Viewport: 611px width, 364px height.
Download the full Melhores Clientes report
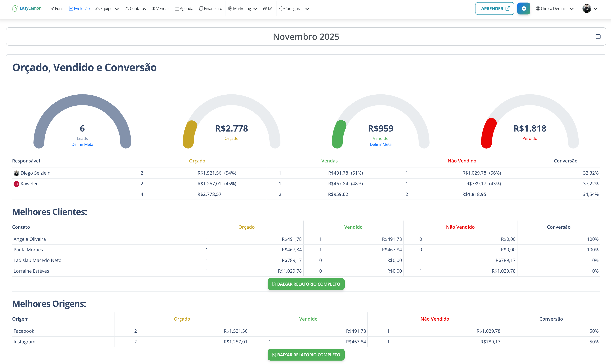[306, 284]
